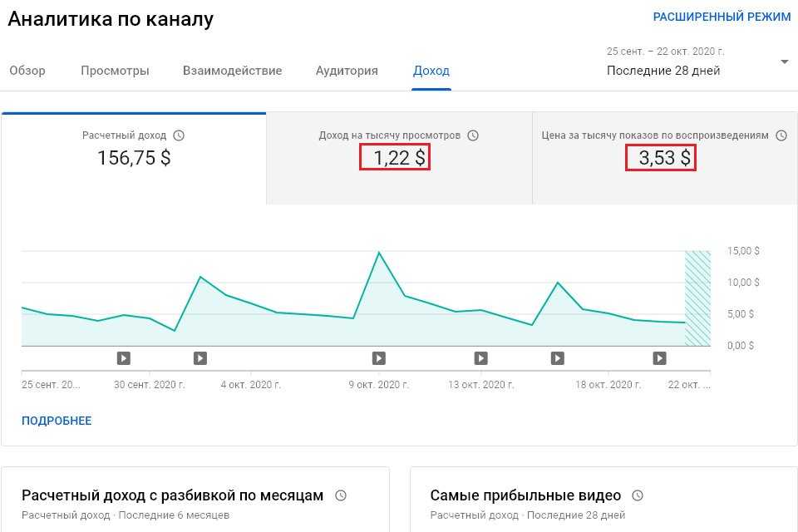The image size is (798, 532).
Task: Click clock icon next to Доход на тысячу просмотров
Action: coord(473,135)
